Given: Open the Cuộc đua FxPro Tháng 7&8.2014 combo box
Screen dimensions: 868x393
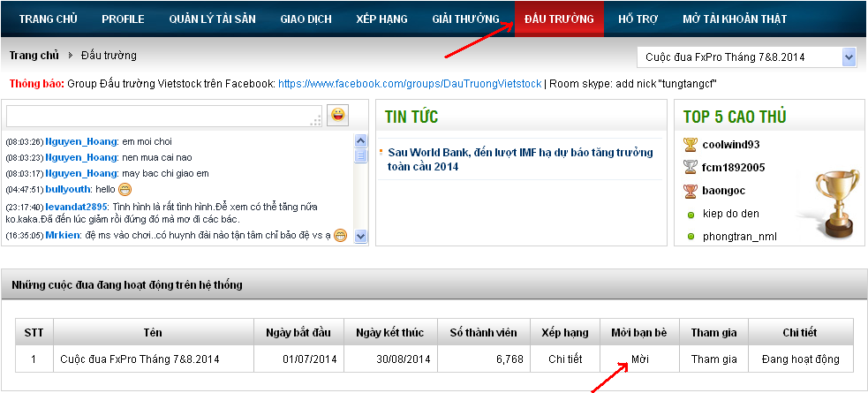Looking at the screenshot, I should 747,57.
